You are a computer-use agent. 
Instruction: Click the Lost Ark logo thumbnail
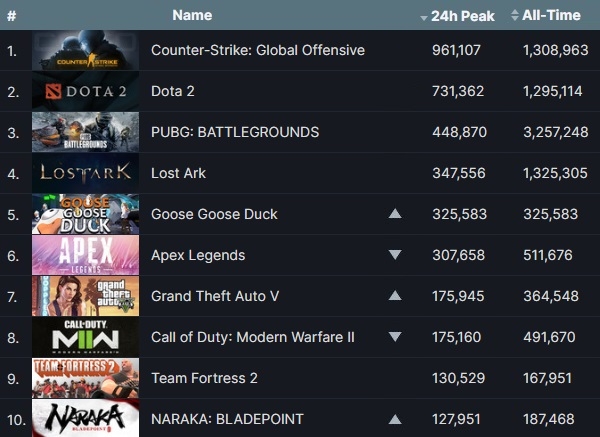(x=85, y=173)
